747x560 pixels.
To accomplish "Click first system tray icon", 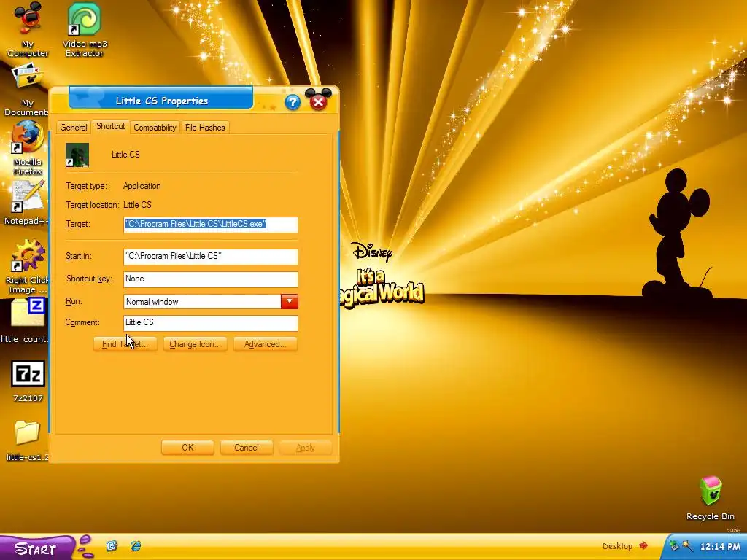I will (x=674, y=545).
